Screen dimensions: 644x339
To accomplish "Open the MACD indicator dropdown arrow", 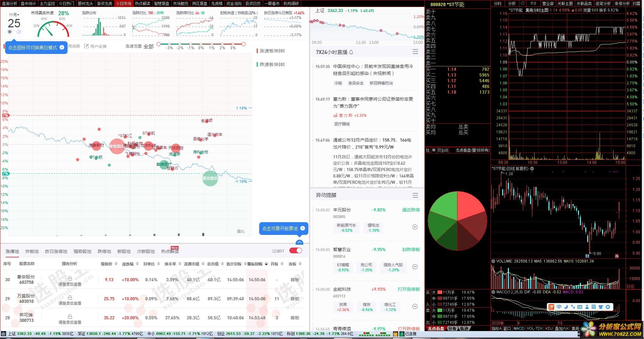I will pyautogui.click(x=493, y=292).
